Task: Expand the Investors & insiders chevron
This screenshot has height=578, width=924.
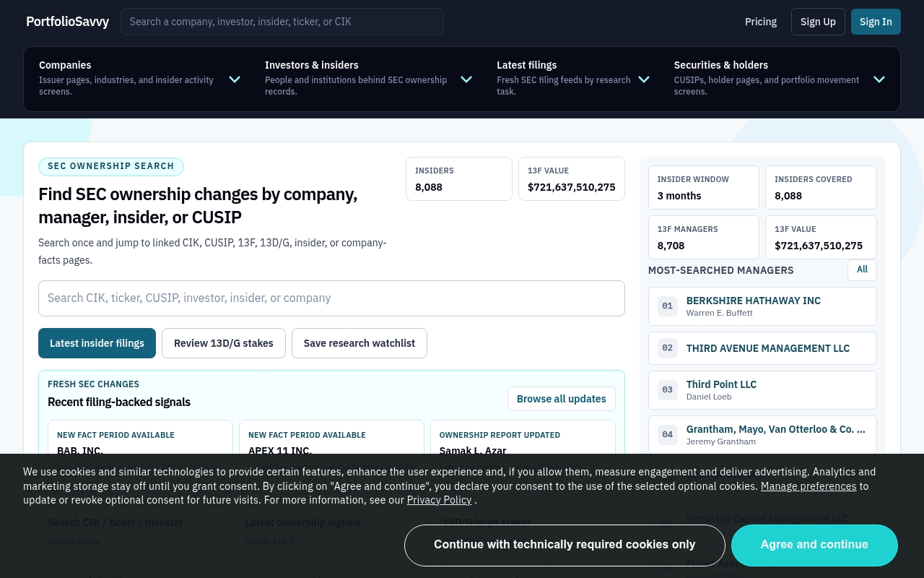Action: click(x=466, y=79)
